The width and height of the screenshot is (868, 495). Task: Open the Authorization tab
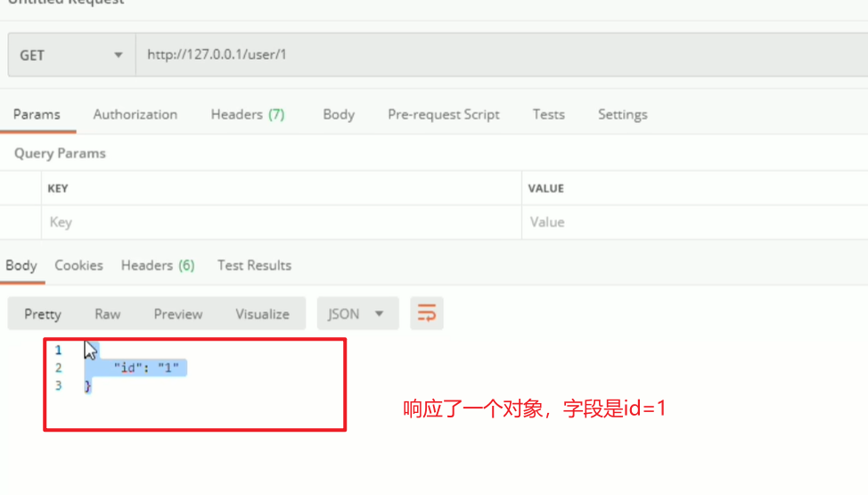[x=135, y=114]
